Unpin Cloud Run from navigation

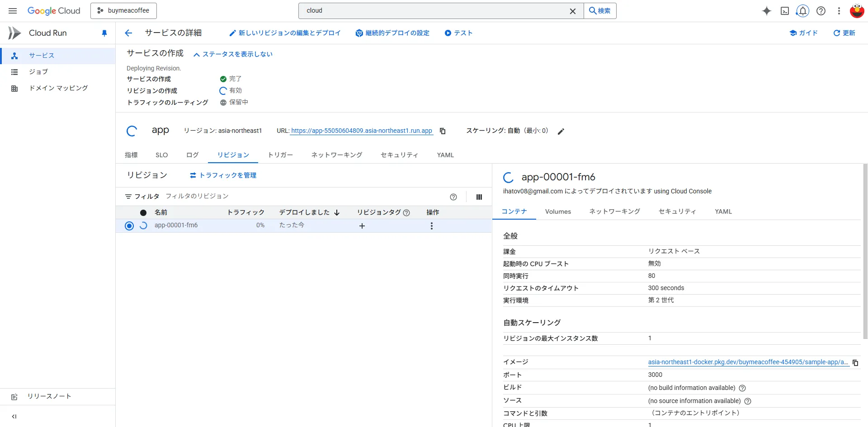(x=104, y=33)
